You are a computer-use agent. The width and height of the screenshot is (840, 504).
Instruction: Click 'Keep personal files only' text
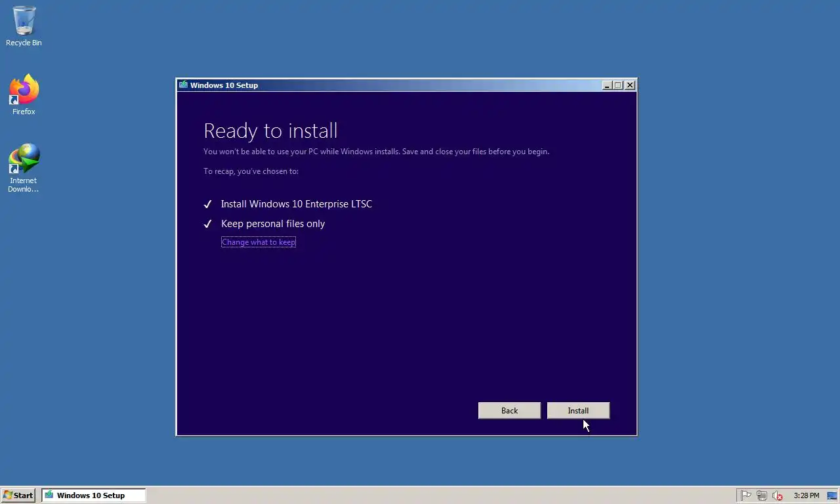click(x=273, y=224)
